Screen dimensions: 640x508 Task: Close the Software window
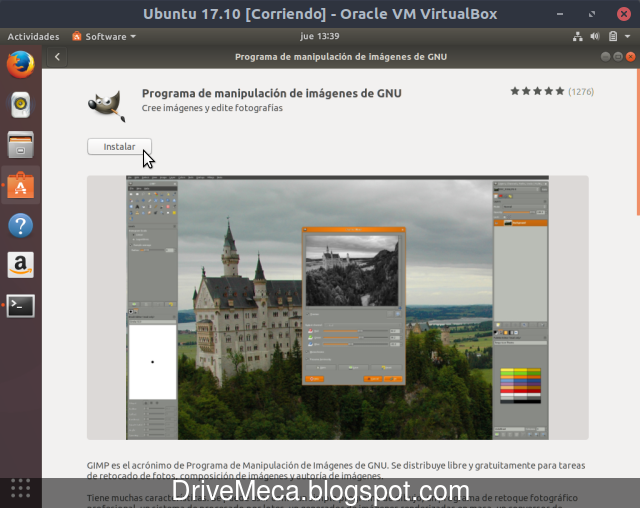[631, 57]
